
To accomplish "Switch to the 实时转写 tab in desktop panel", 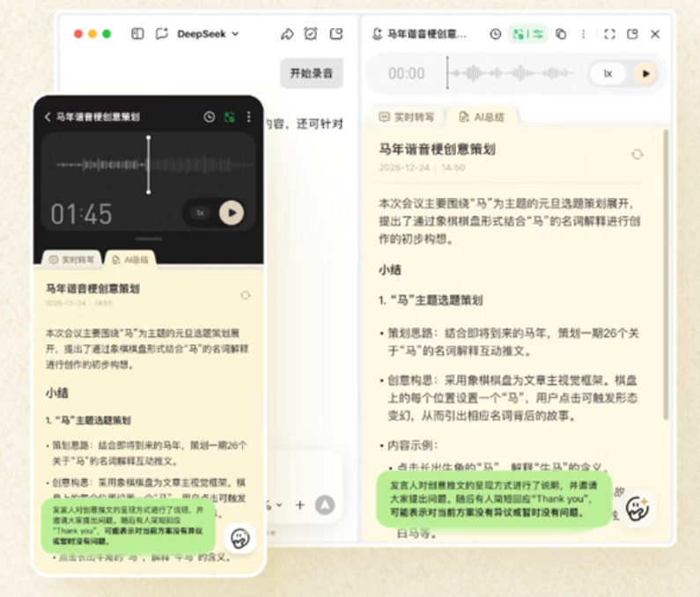I will [406, 117].
